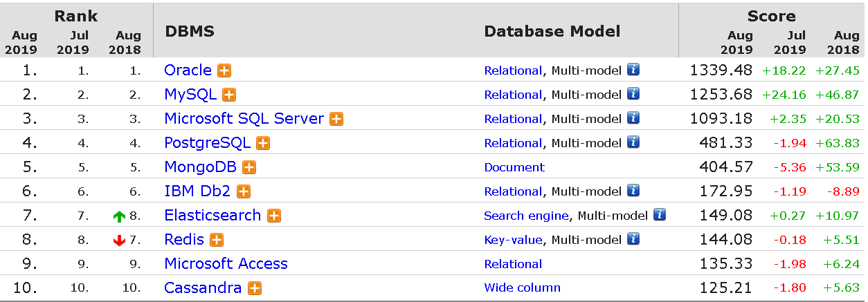The height and width of the screenshot is (302, 868).
Task: Click the DBMS column header
Action: (190, 32)
